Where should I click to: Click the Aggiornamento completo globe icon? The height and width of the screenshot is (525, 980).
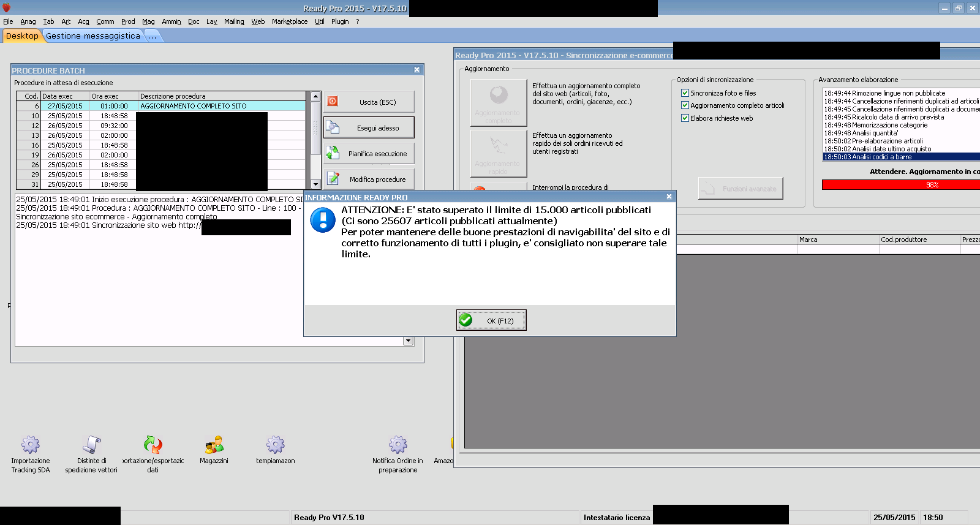click(499, 95)
